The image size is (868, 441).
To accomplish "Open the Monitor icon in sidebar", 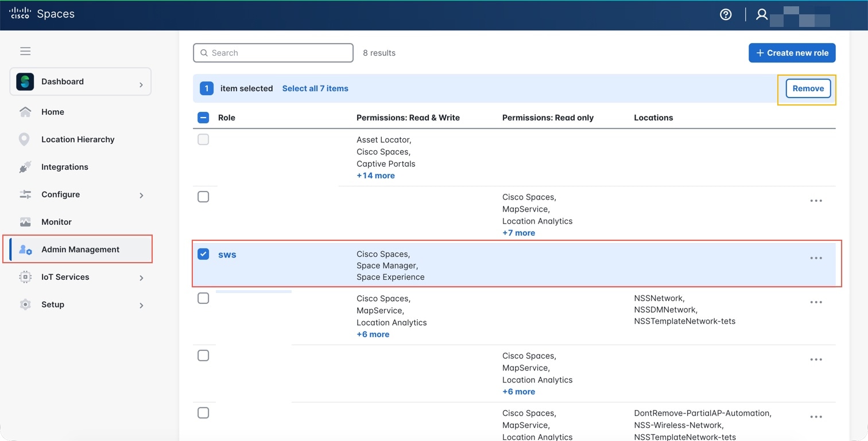I will coord(25,222).
